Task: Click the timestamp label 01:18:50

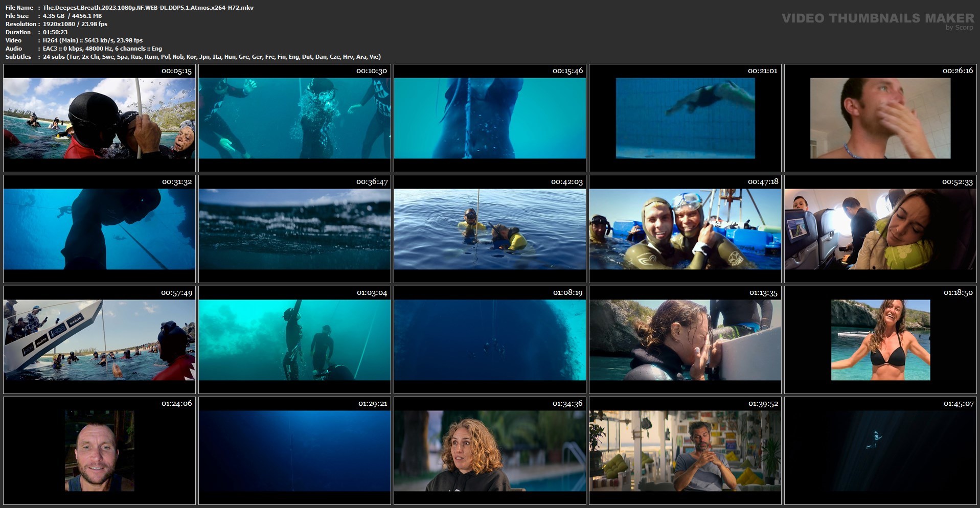Action: click(x=958, y=293)
